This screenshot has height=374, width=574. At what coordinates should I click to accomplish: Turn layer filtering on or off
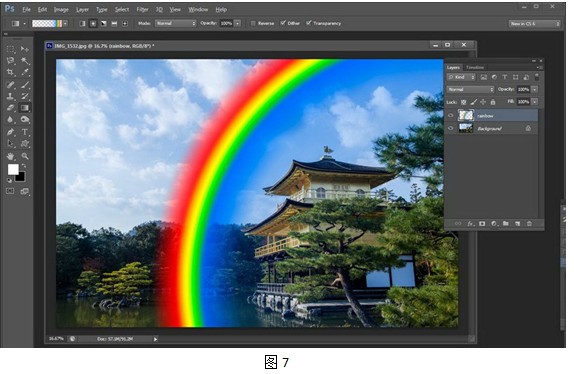(x=537, y=77)
